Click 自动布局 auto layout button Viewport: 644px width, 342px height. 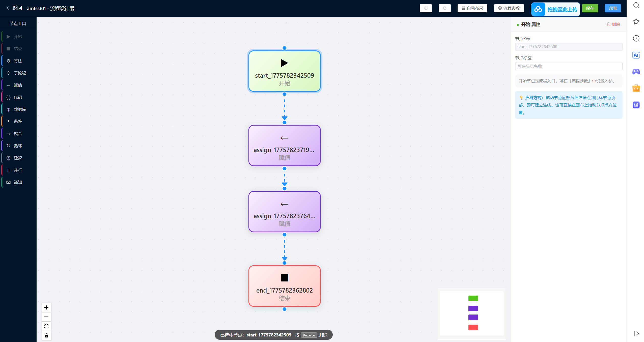coord(472,8)
